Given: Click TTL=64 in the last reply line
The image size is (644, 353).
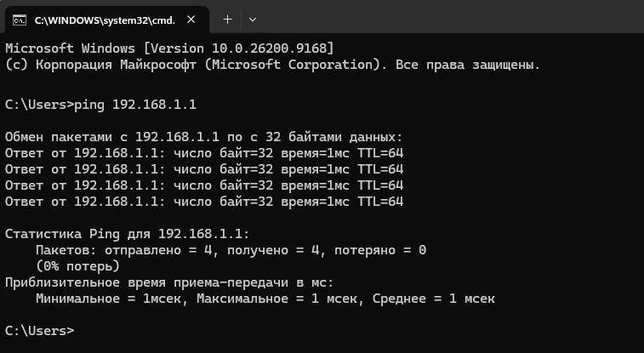Looking at the screenshot, I should (380, 202).
